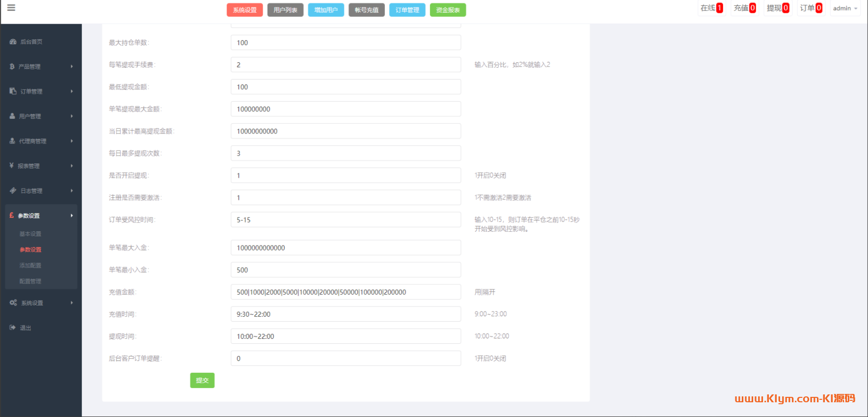Viewport: 868px width, 417px height.
Task: Focus the 最大持仓单数 input field
Action: tap(346, 43)
